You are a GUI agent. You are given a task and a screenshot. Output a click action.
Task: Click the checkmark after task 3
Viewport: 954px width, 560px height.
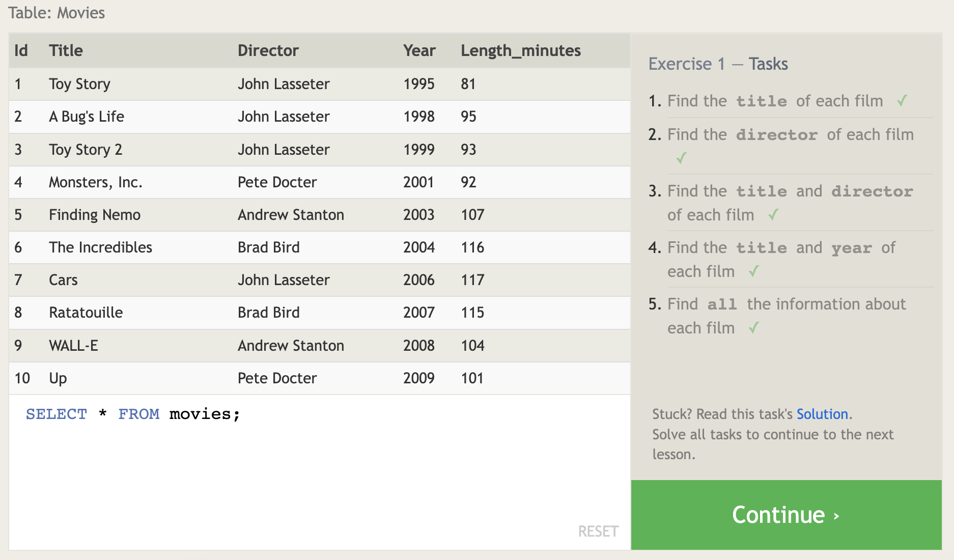click(x=773, y=215)
